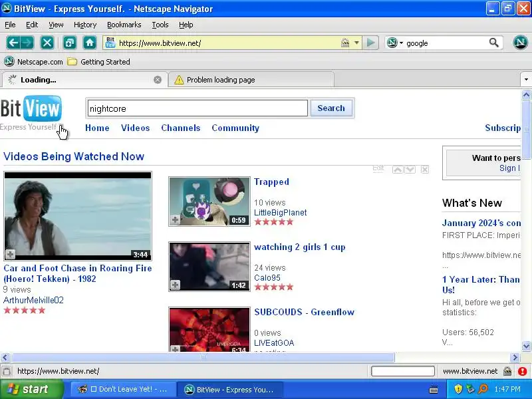This screenshot has height=399, width=532.
Task: Click the red alert icon in status bar
Action: (523, 371)
